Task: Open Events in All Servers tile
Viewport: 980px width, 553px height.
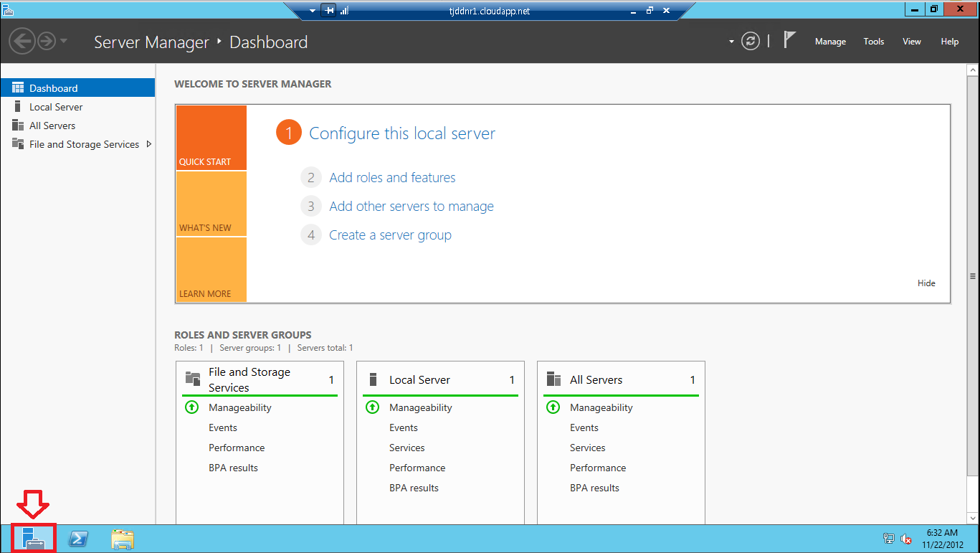Action: point(584,427)
